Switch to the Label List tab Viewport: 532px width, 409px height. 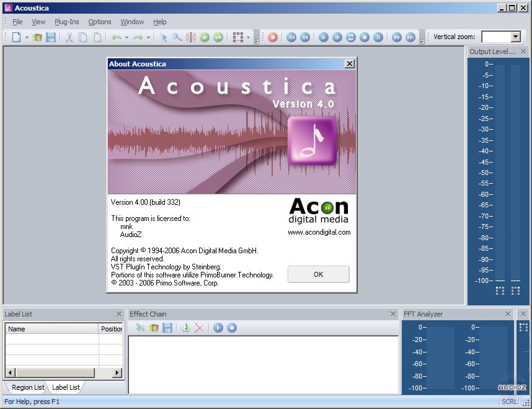(66, 387)
